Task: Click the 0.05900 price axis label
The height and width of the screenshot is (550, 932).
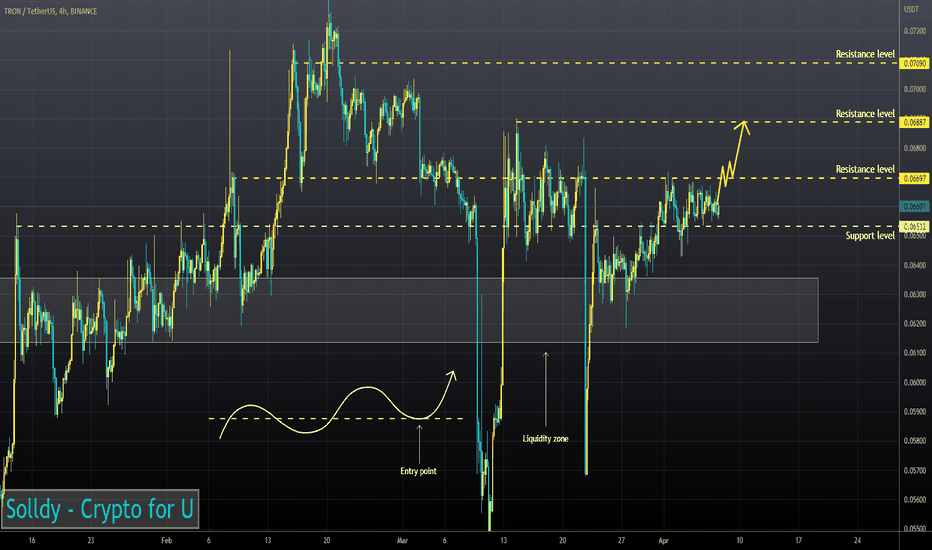Action: (915, 411)
